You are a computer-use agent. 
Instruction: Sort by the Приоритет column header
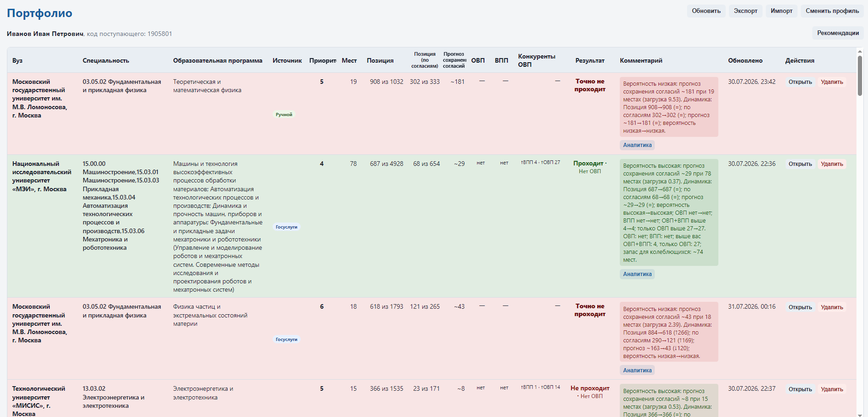[323, 60]
